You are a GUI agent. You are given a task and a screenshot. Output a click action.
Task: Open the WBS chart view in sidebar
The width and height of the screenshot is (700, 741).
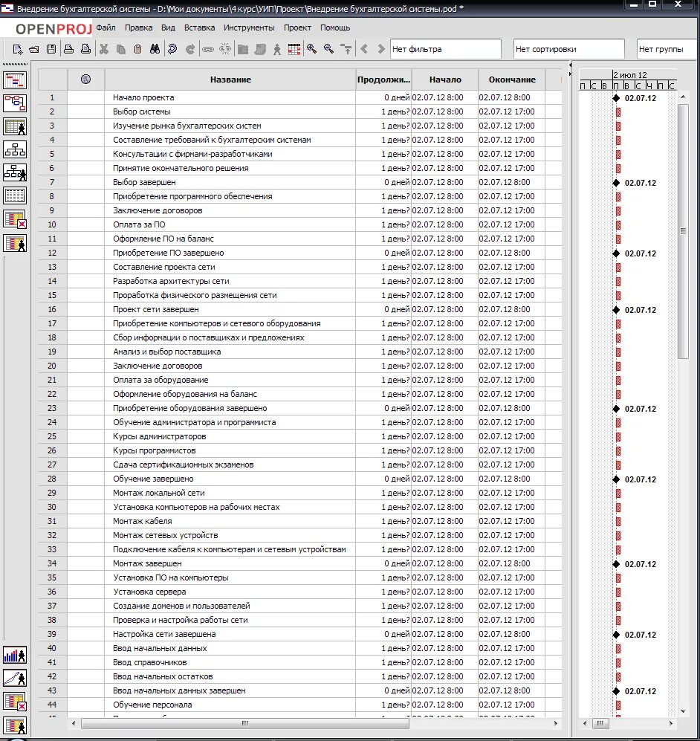(x=15, y=149)
